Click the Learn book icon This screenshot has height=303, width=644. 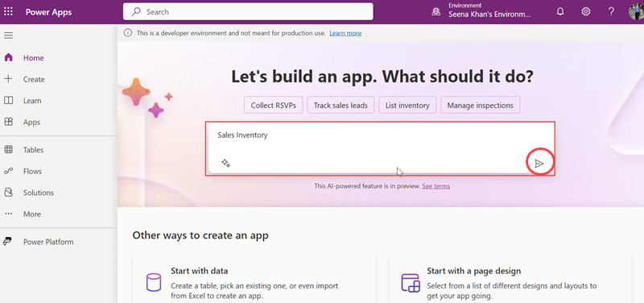click(x=8, y=100)
